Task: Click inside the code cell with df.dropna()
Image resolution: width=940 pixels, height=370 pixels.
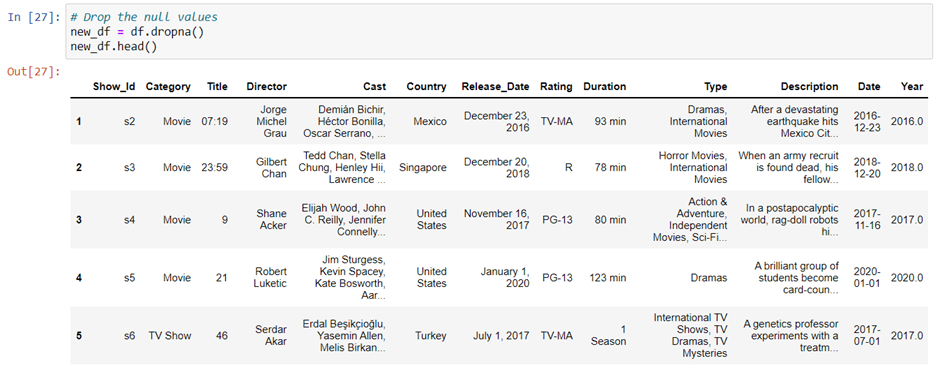Action: coord(499,32)
